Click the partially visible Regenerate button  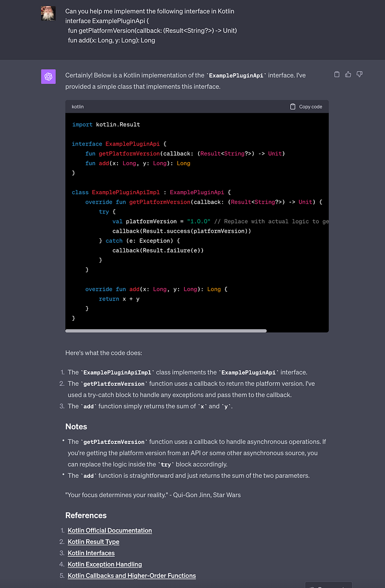click(x=328, y=585)
